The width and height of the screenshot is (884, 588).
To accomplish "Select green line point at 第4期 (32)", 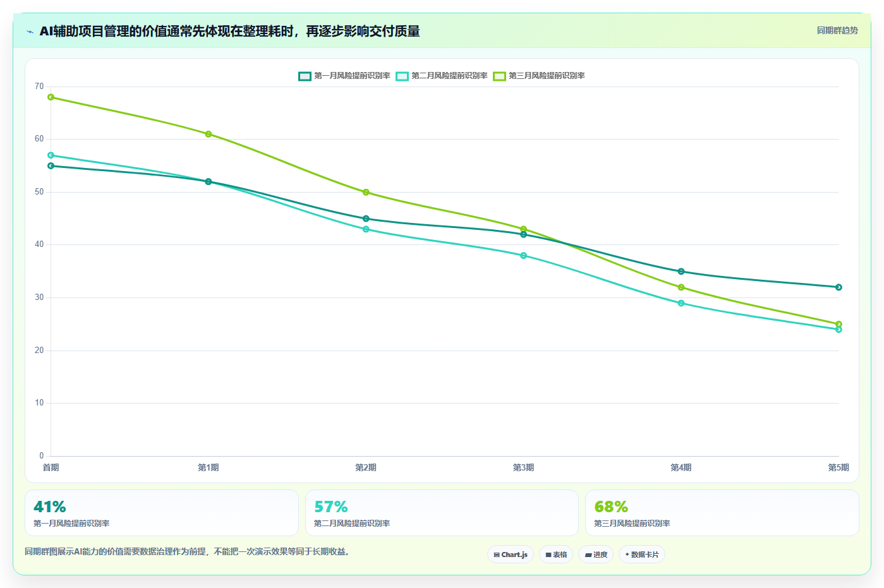I will click(681, 287).
